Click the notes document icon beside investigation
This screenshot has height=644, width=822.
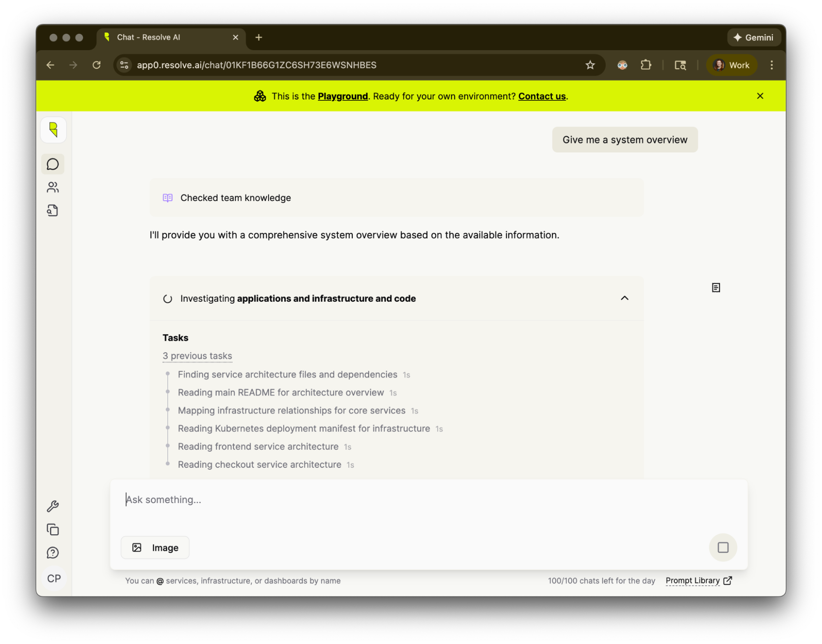(x=716, y=288)
